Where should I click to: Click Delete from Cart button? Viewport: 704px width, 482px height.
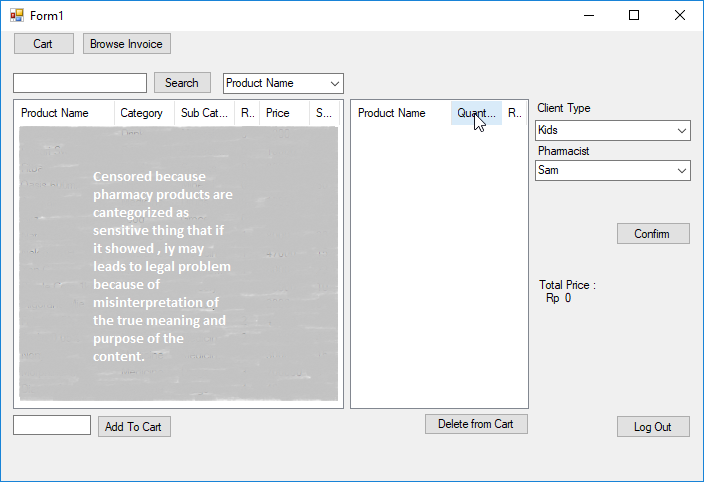tap(476, 424)
